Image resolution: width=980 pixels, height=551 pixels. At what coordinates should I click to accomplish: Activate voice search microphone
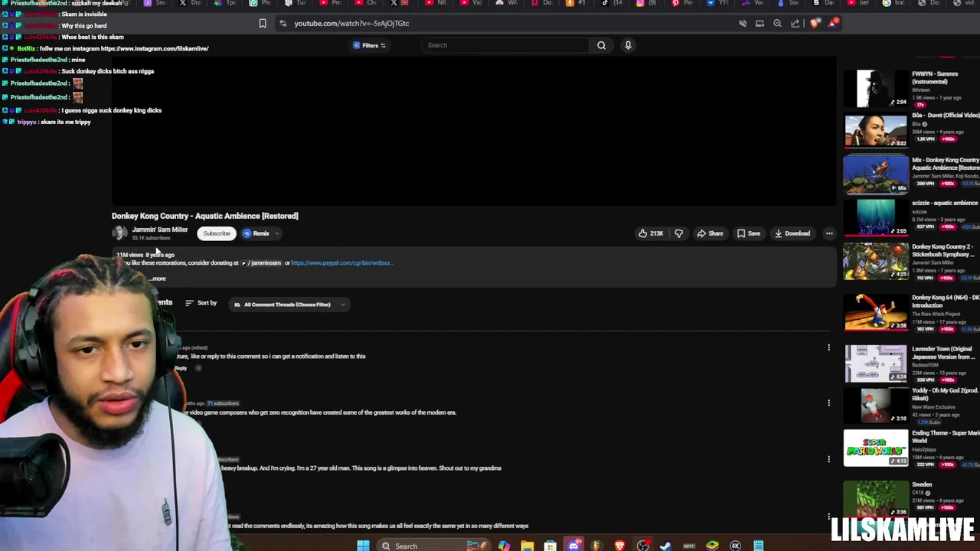point(628,45)
